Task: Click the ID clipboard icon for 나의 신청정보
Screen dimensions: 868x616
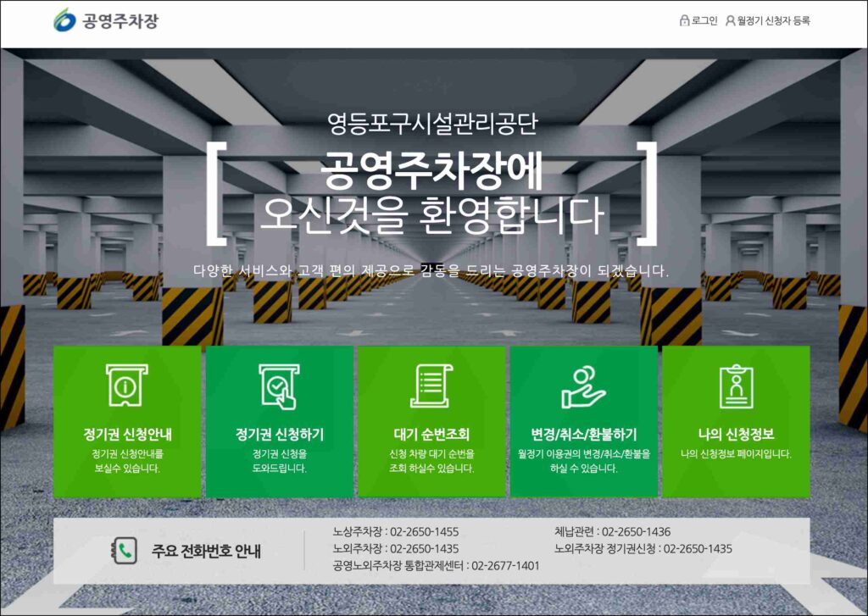Action: 736,386
